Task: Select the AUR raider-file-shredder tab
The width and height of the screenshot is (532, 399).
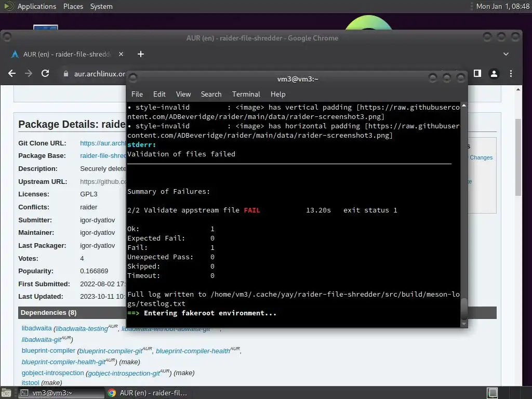Action: 66,54
